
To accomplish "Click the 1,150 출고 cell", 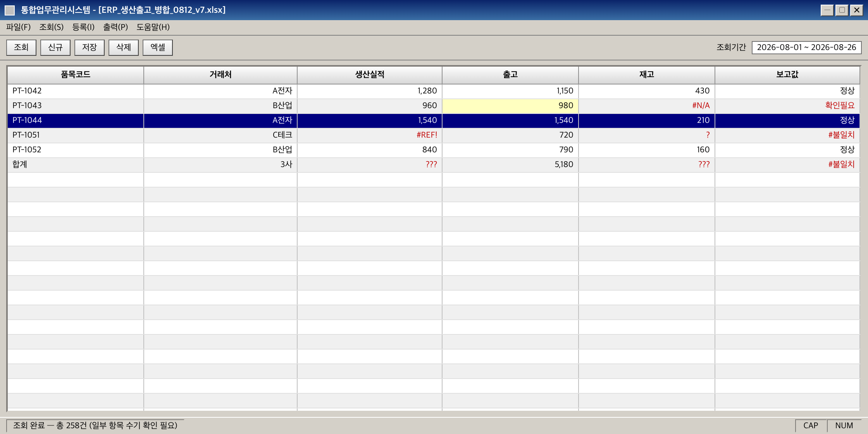I will (510, 91).
